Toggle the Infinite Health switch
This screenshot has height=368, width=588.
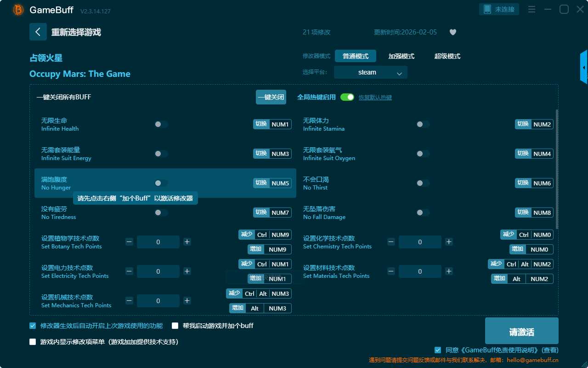pos(161,124)
